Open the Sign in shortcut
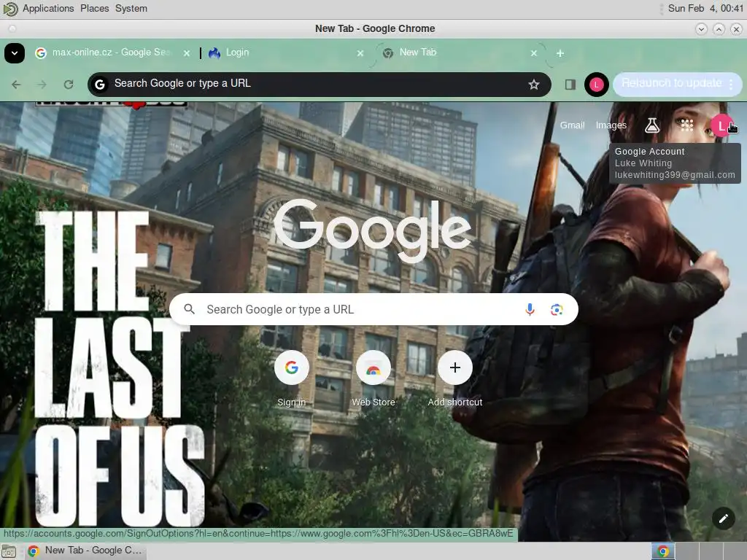 tap(292, 379)
